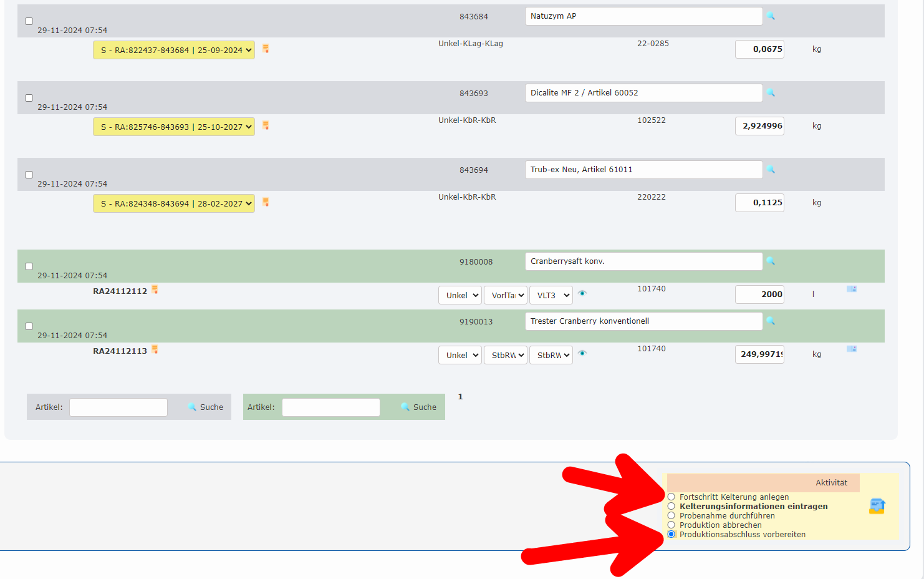Viewport: 924px width, 579px height.
Task: Click the submit activity icon in Aktivität panel
Action: pos(877,506)
